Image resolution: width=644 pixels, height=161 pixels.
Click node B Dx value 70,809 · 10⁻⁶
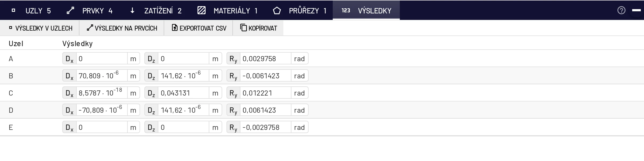[102, 76]
